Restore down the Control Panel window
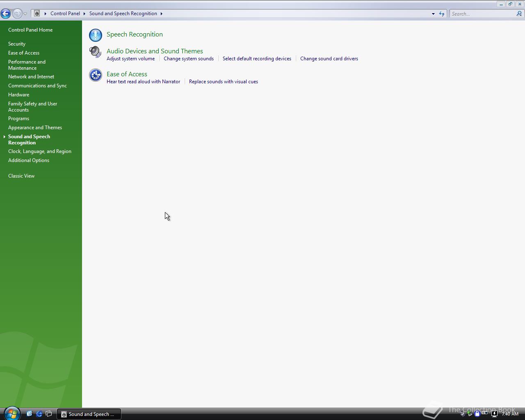The width and height of the screenshot is (525, 420). tap(510, 4)
